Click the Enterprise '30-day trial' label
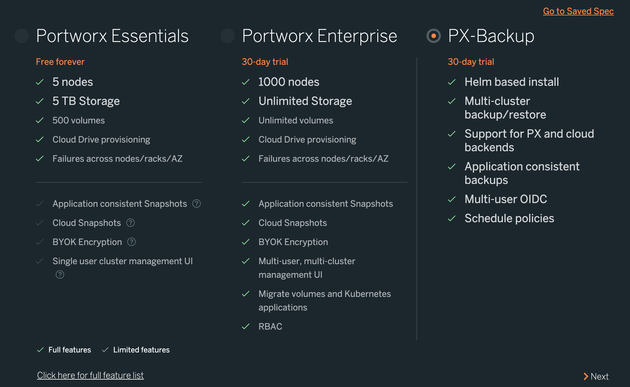 (x=265, y=62)
